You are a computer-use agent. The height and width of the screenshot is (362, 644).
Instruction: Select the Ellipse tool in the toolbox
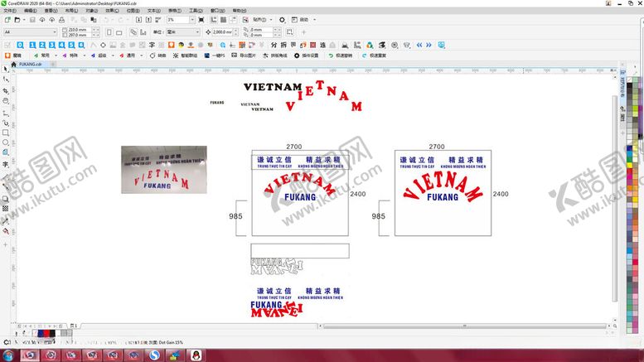(6, 143)
